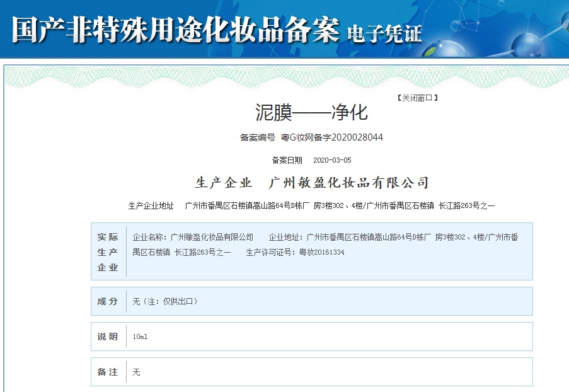Image resolution: width=569 pixels, height=392 pixels.
Task: Click the license number 粤妆20161334
Action: (x=321, y=252)
